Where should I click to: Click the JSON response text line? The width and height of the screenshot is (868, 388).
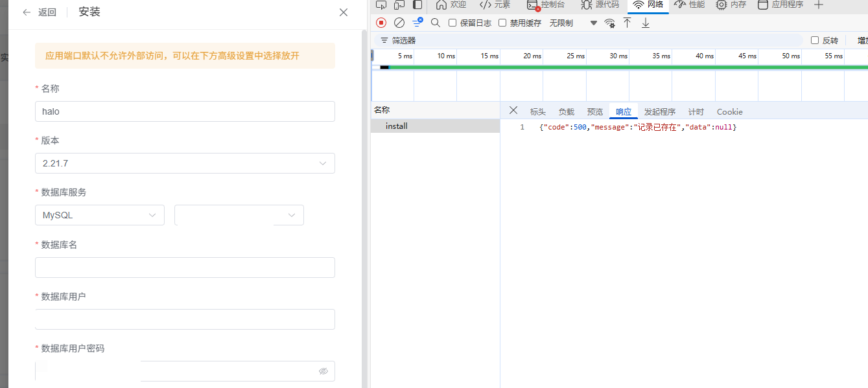coord(638,127)
